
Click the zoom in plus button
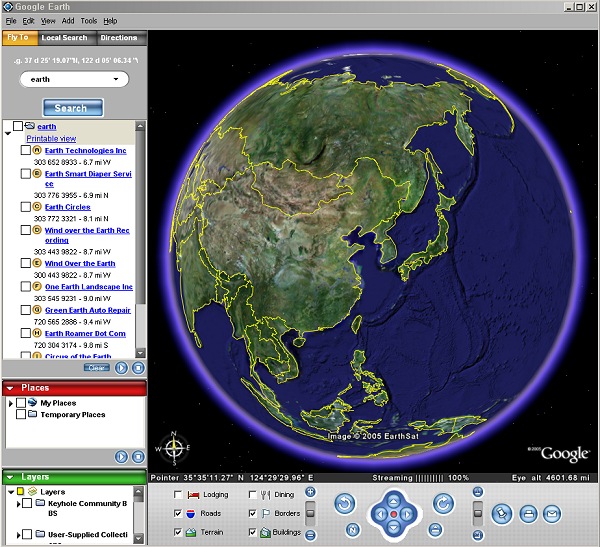pos(310,493)
